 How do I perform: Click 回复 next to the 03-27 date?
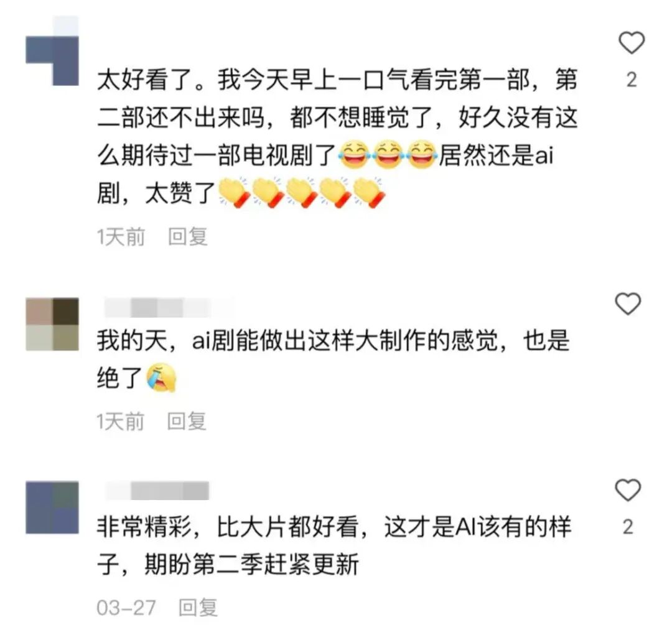point(198,608)
